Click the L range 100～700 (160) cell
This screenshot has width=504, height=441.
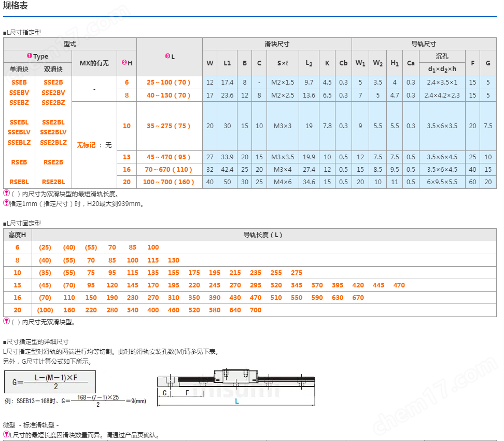pyautogui.click(x=170, y=182)
